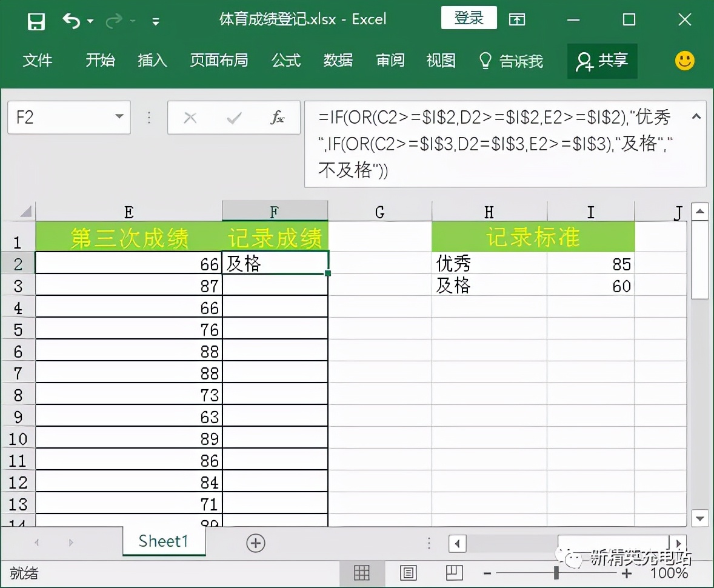Collapse the formula bar with its chevron
714x588 pixels.
click(x=696, y=115)
